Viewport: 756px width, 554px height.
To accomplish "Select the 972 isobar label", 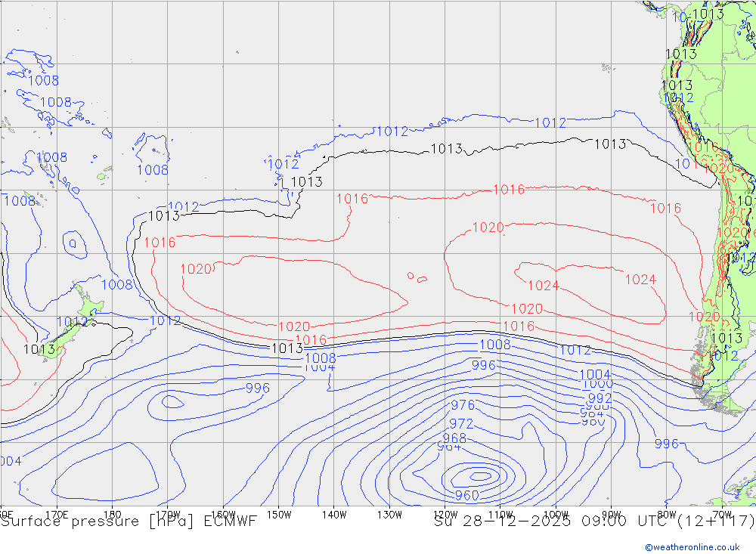I will (x=461, y=424).
